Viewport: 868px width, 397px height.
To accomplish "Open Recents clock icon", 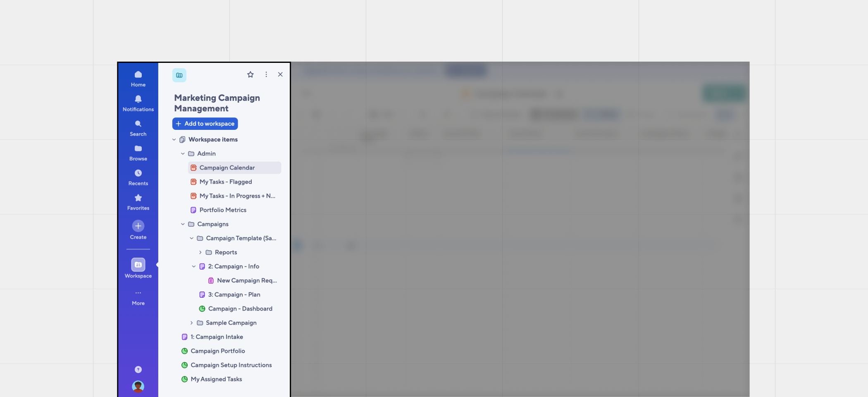I will click(138, 173).
